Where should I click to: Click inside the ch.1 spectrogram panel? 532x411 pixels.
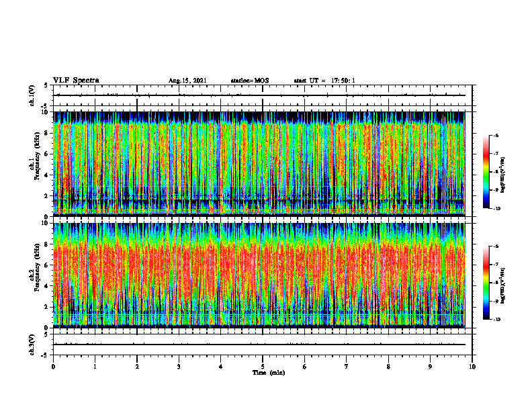pyautogui.click(x=259, y=164)
